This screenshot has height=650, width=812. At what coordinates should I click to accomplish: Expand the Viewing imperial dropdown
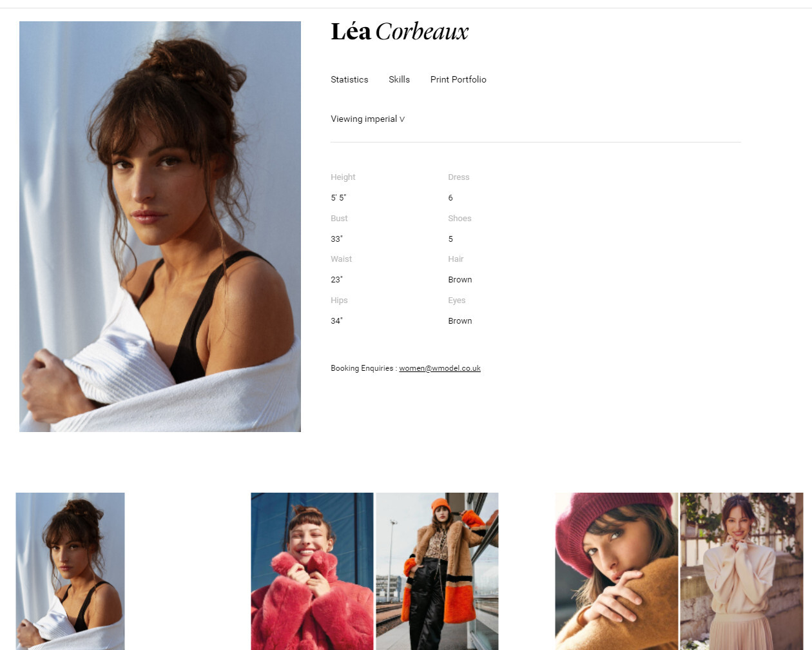(367, 119)
